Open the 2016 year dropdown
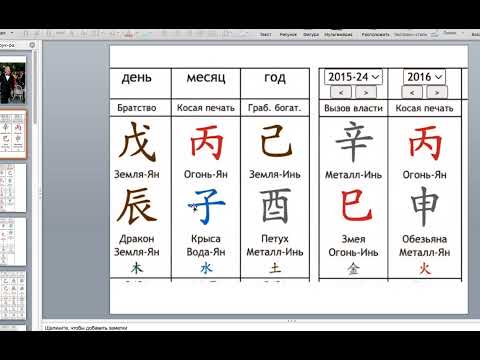 (x=424, y=77)
